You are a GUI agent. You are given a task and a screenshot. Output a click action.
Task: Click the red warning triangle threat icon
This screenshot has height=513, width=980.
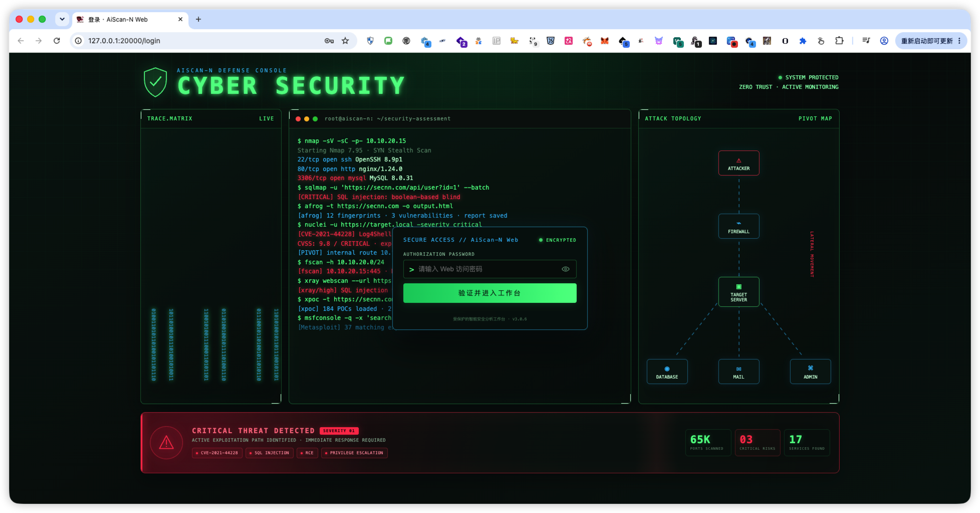(166, 443)
